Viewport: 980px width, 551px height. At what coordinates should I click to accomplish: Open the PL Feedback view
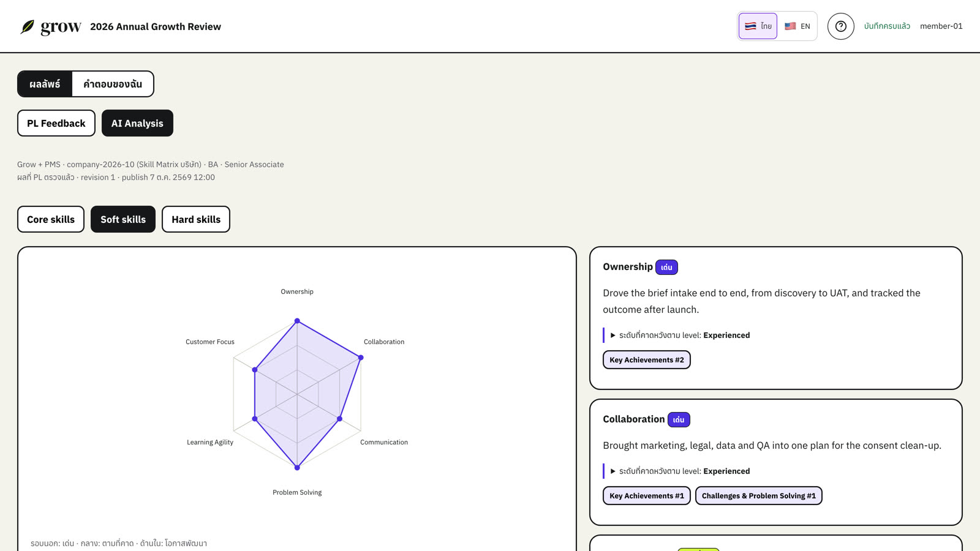point(56,123)
